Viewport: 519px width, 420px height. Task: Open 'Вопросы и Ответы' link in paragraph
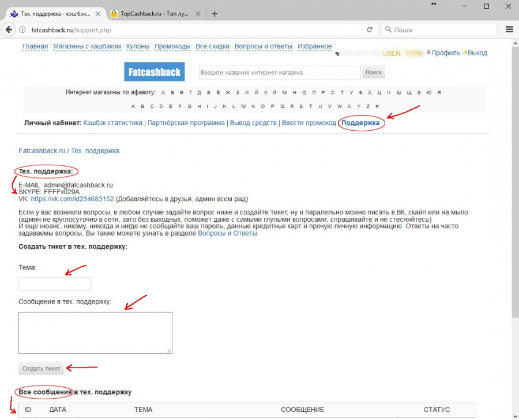[227, 233]
